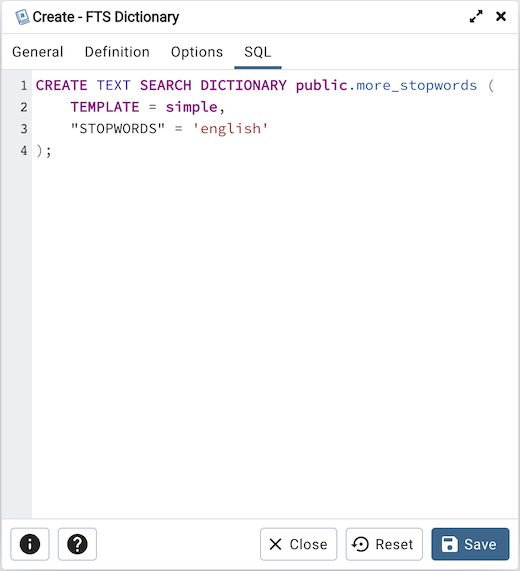Image resolution: width=520 pixels, height=571 pixels.
Task: Click the word simple on line 2
Action: click(192, 107)
